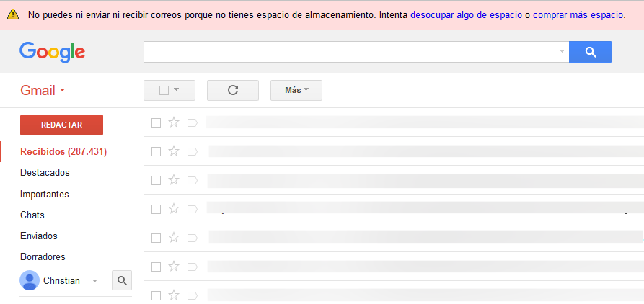Viewport: 644px width, 304px height.
Task: Open the Destacados folder
Action: tap(45, 173)
